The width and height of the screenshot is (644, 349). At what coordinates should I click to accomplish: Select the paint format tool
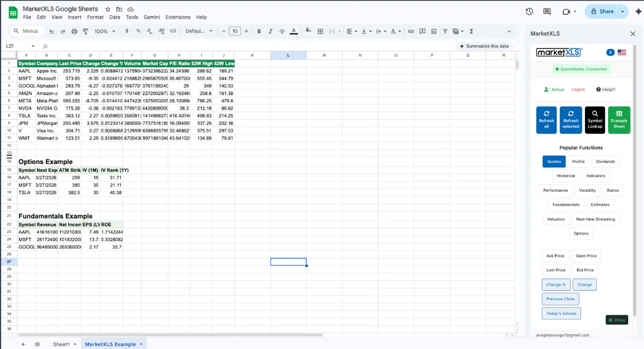coord(86,31)
